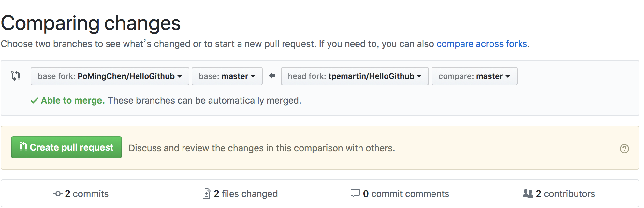This screenshot has height=208, width=644.
Task: Open the base fork PoMingChen/HelloGithub dropdown
Action: tap(110, 76)
